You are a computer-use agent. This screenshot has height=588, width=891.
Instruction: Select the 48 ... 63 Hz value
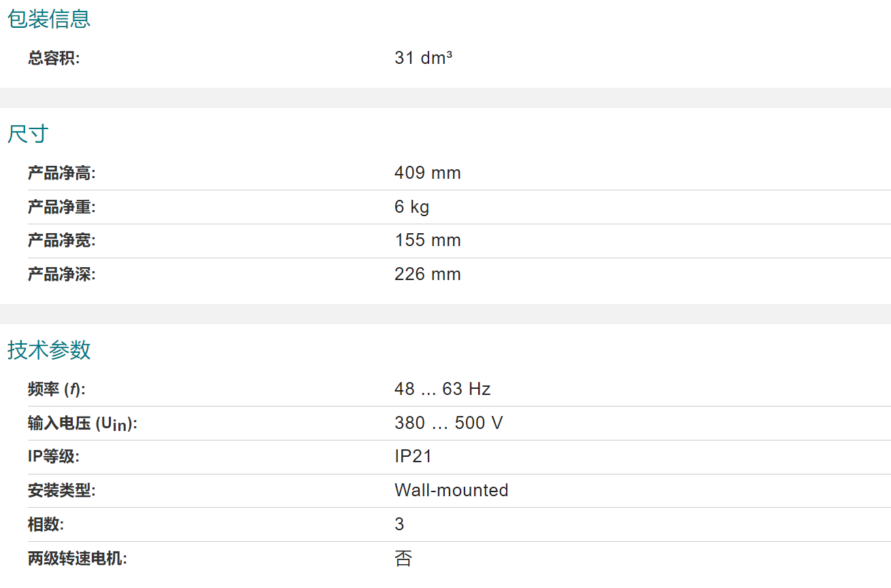tap(443, 390)
